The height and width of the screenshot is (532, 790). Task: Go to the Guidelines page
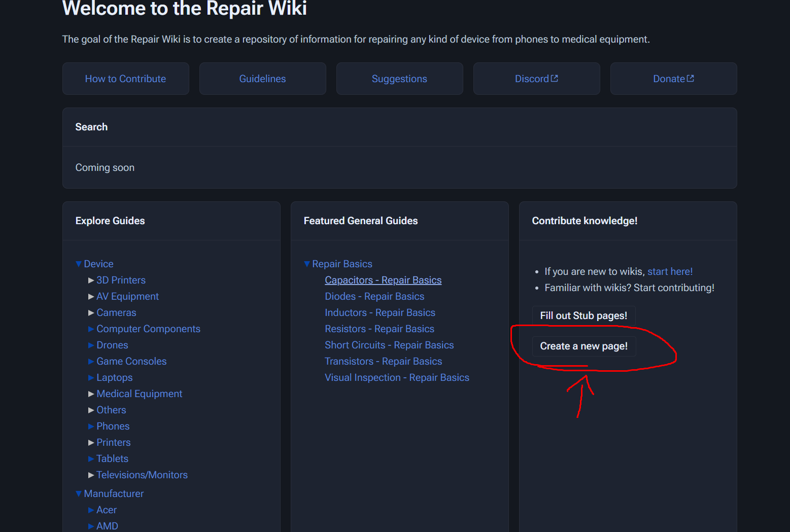(262, 79)
